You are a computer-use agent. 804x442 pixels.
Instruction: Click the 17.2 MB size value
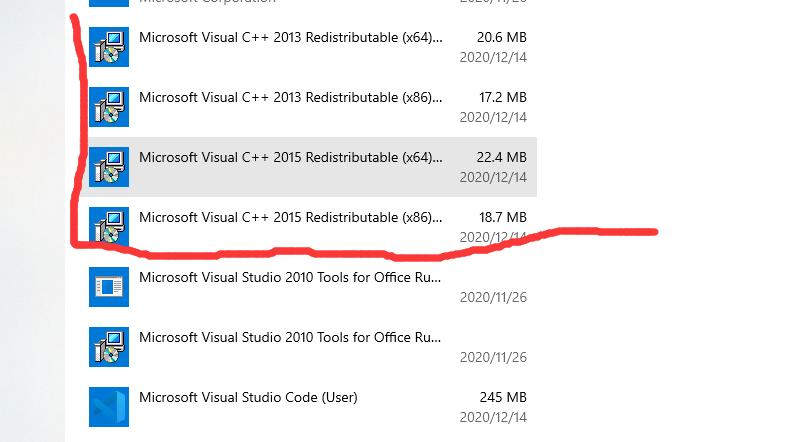502,97
